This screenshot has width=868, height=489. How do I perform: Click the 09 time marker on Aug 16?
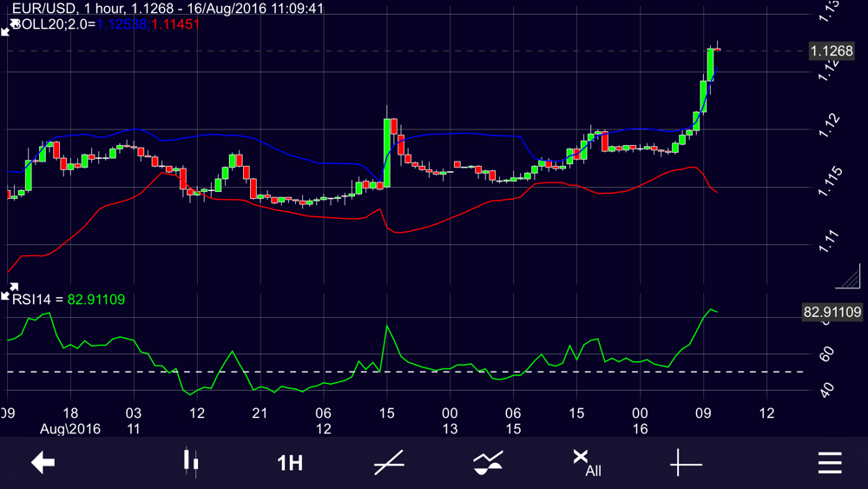703,413
